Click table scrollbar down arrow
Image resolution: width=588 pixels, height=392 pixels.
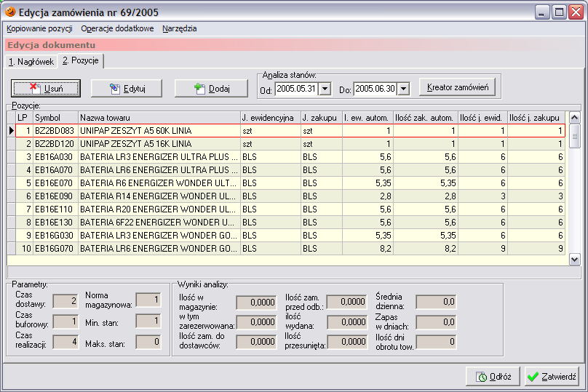(x=574, y=260)
